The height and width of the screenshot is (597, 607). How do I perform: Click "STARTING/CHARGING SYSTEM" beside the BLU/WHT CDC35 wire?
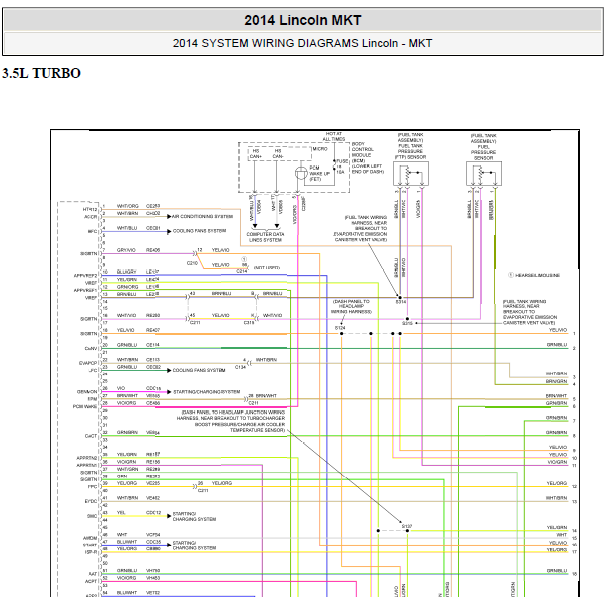click(x=194, y=545)
